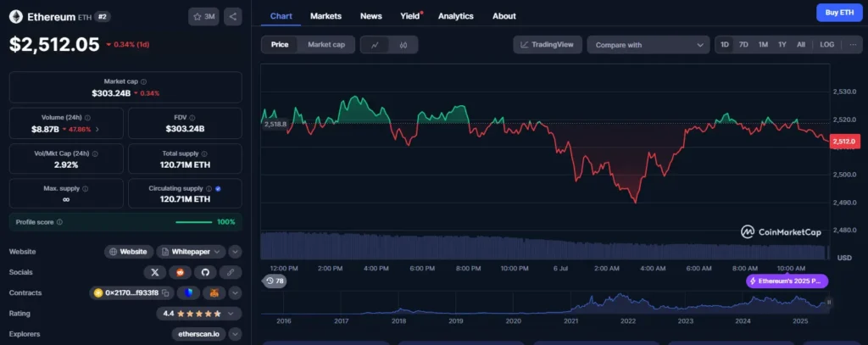Switch to candlestick chart icon

pos(403,45)
